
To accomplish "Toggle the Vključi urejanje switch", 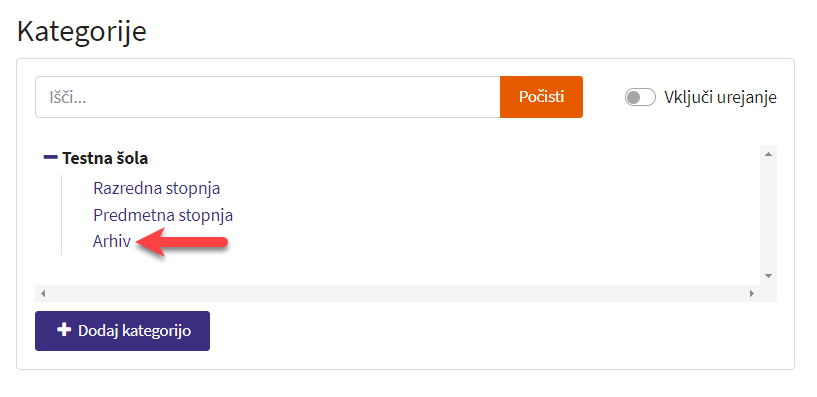I will (640, 97).
